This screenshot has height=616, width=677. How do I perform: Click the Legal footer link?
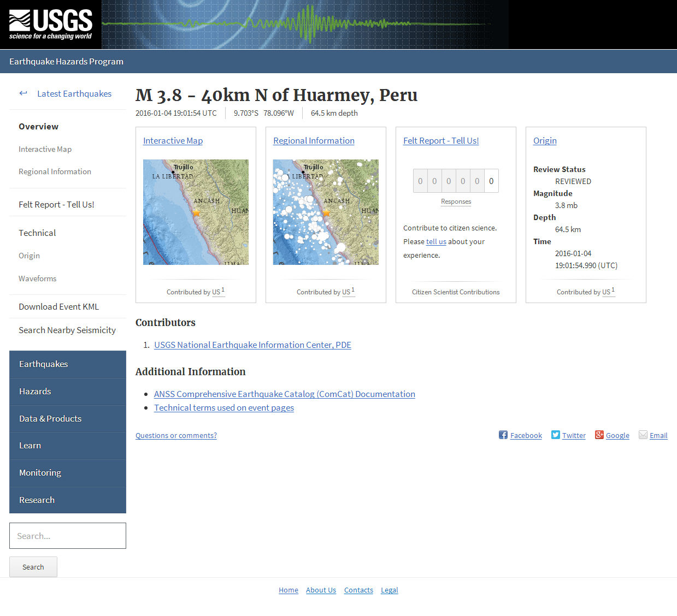(390, 590)
